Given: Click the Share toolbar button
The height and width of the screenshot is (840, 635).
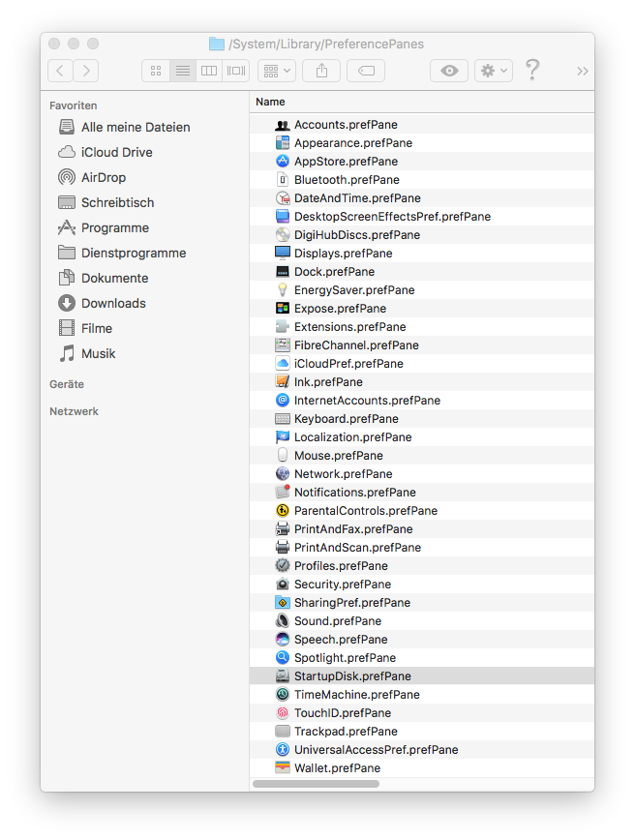Looking at the screenshot, I should [x=321, y=71].
